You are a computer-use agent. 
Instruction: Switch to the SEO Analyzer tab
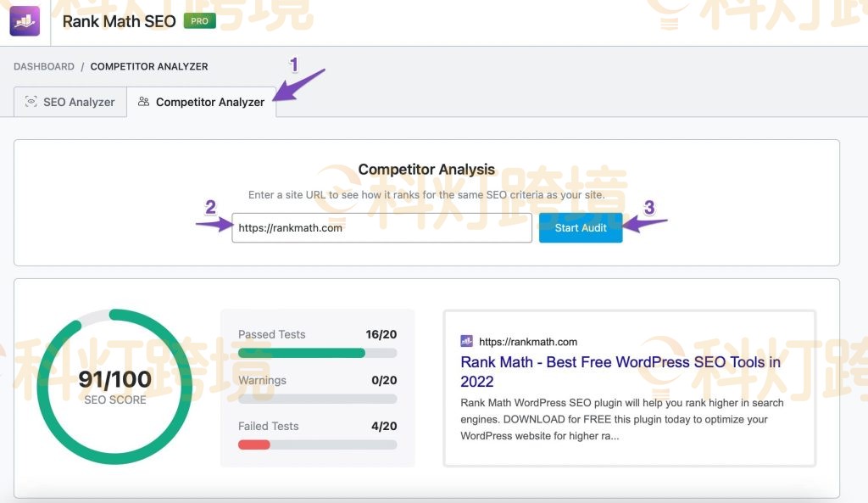coord(70,102)
